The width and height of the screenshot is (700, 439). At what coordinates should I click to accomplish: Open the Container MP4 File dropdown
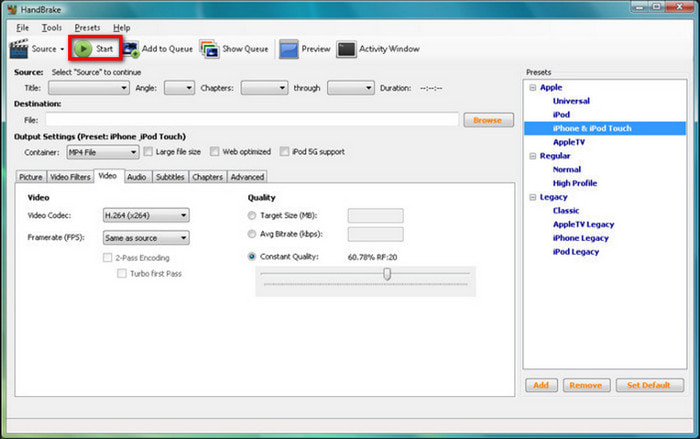click(x=103, y=152)
